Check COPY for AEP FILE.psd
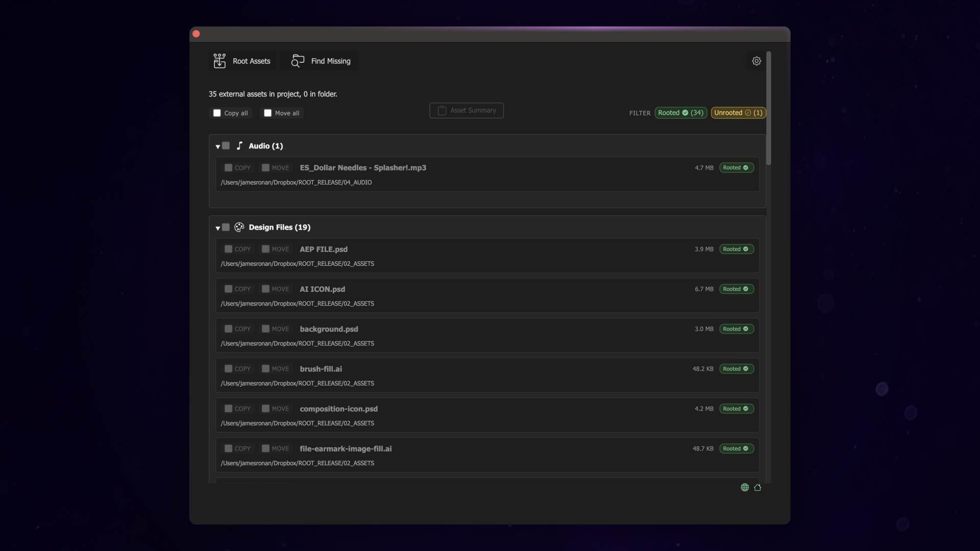 [228, 249]
